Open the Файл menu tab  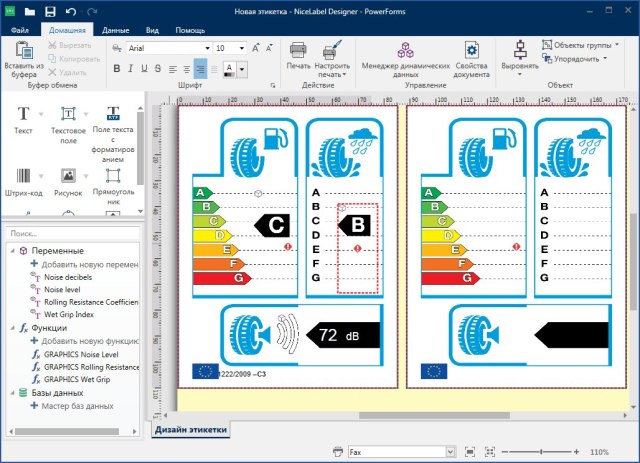click(x=20, y=30)
